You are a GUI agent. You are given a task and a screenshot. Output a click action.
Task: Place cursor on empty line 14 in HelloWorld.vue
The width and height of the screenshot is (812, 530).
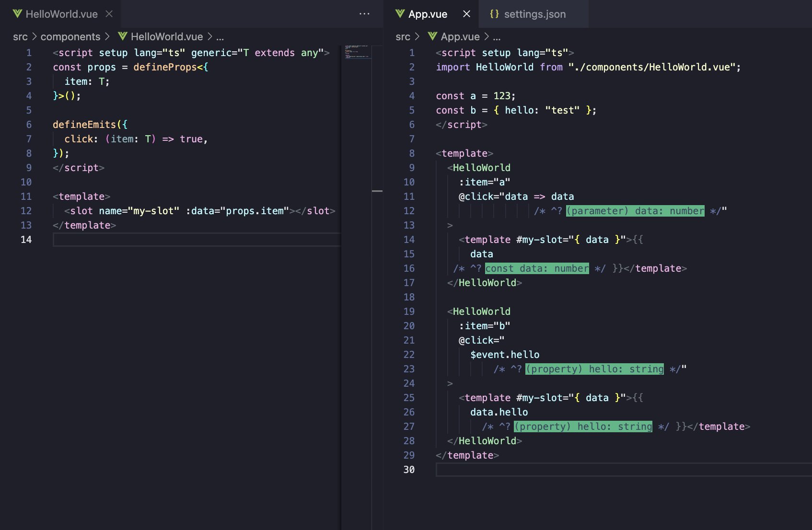click(x=197, y=240)
